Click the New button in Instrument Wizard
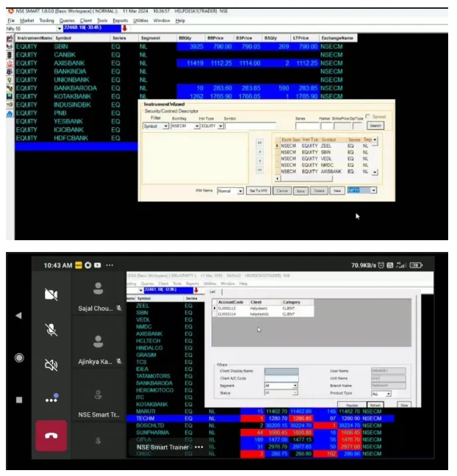457x476 pixels. (337, 191)
